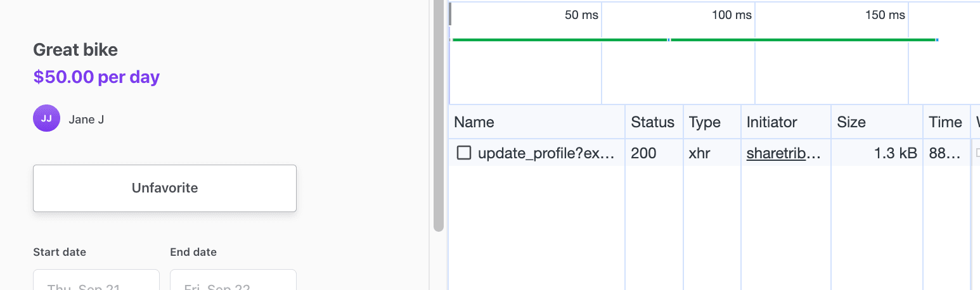Open the sharetrib initiator link
This screenshot has width=980, height=290.
pos(783,153)
